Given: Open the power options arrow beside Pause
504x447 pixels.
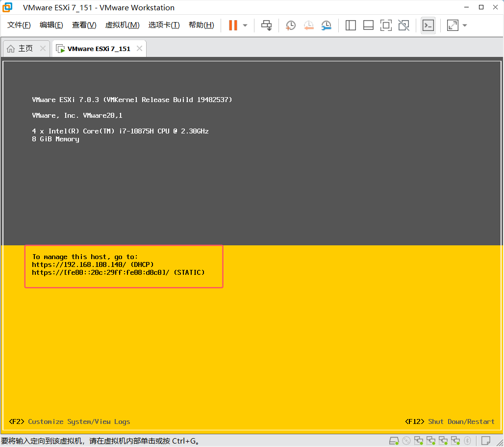Looking at the screenshot, I should pyautogui.click(x=245, y=25).
